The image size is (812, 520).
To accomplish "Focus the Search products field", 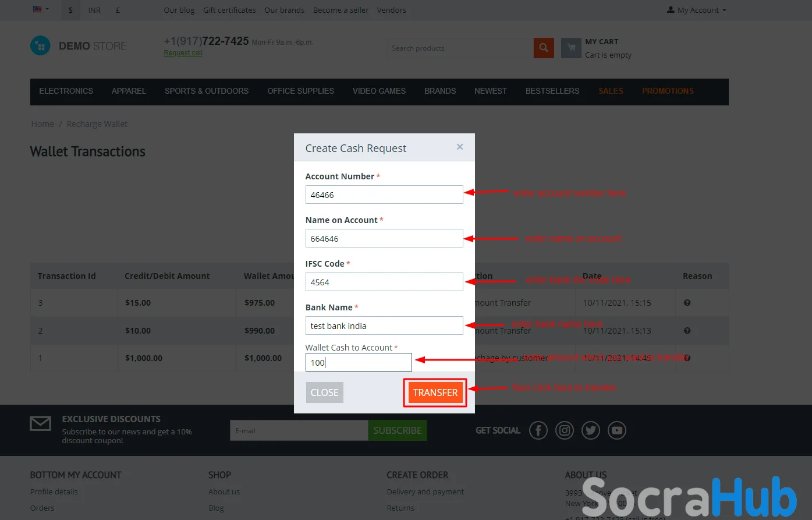I will tap(460, 48).
